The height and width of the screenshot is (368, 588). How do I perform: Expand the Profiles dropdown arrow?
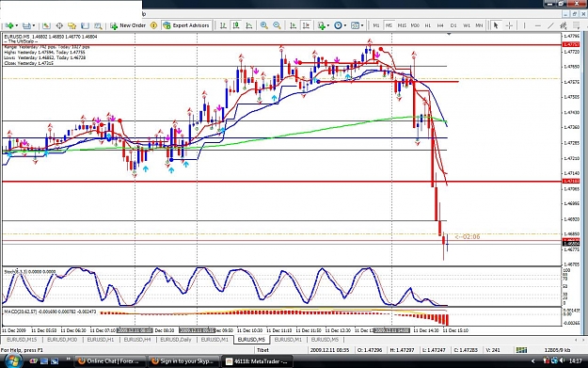click(x=33, y=25)
